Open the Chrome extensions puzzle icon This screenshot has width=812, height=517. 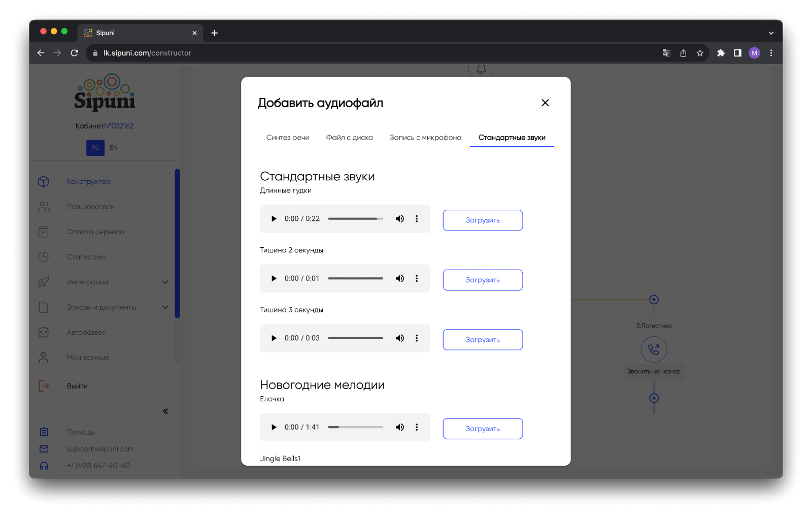click(721, 53)
